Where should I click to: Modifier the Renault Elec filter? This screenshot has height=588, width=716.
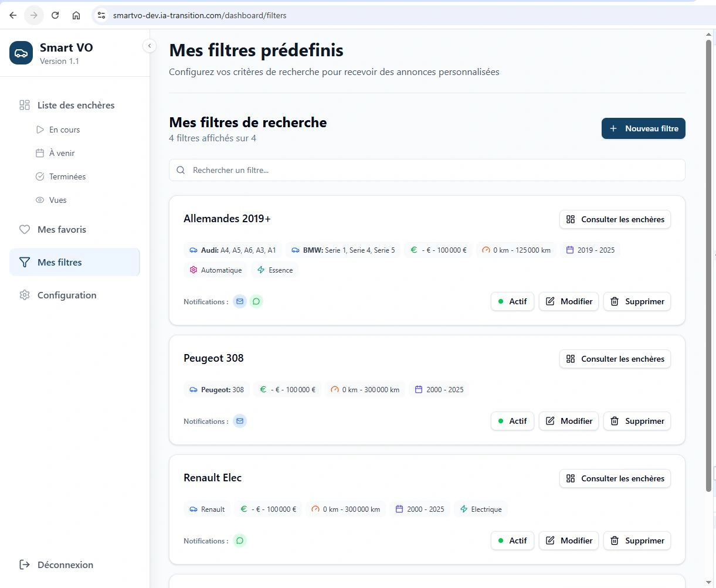569,541
